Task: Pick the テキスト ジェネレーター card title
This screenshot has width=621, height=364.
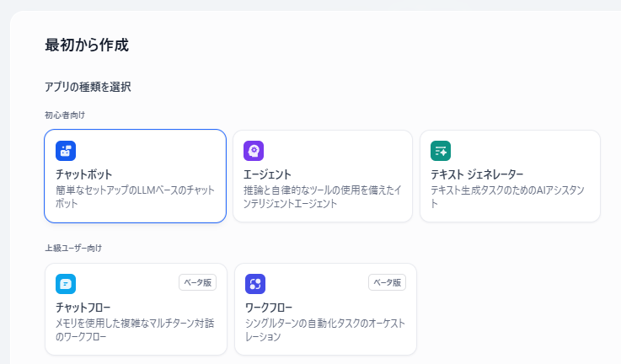Action: pyautogui.click(x=477, y=174)
